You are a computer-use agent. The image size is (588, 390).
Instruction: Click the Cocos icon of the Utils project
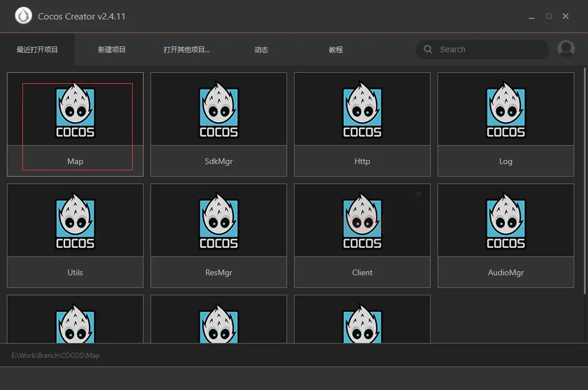pyautogui.click(x=75, y=221)
